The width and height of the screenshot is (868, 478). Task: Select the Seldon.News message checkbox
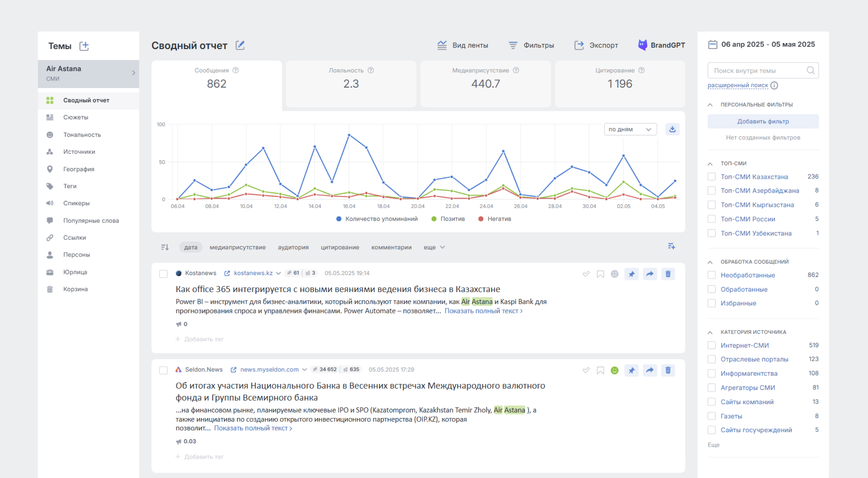(x=163, y=370)
